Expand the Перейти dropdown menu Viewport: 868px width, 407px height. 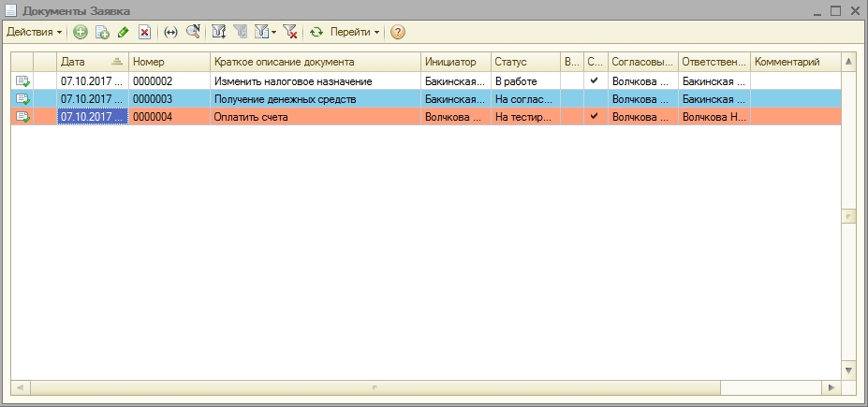(x=355, y=32)
